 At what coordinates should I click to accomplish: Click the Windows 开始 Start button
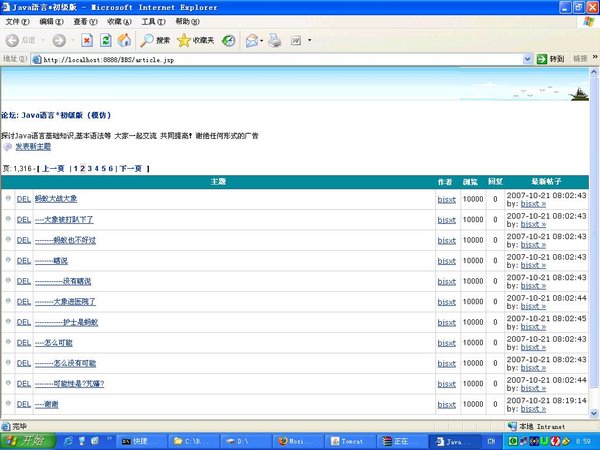click(x=25, y=440)
